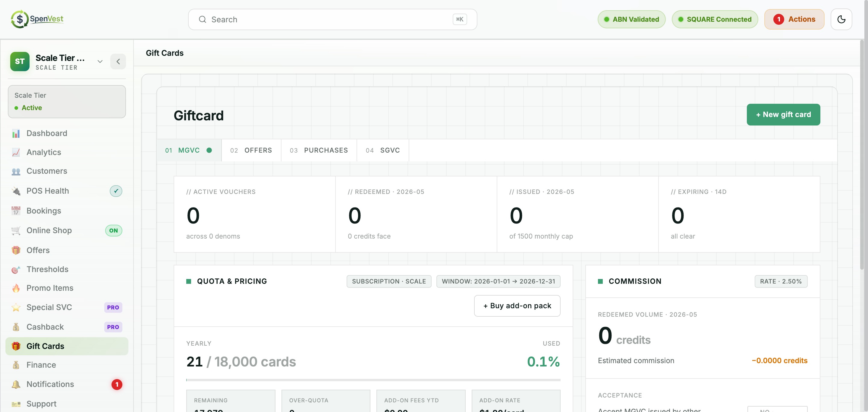Click the + Buy add-on pack button
868x412 pixels.
coord(517,306)
